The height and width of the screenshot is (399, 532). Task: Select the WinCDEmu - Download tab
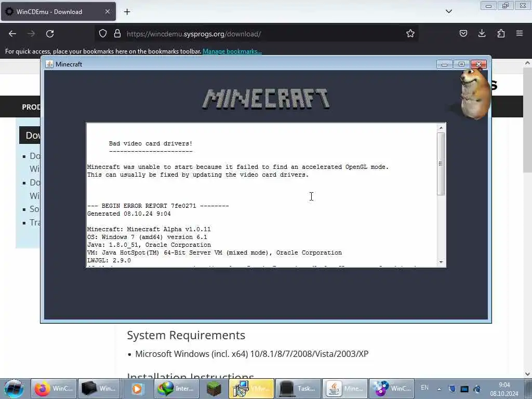(x=58, y=11)
